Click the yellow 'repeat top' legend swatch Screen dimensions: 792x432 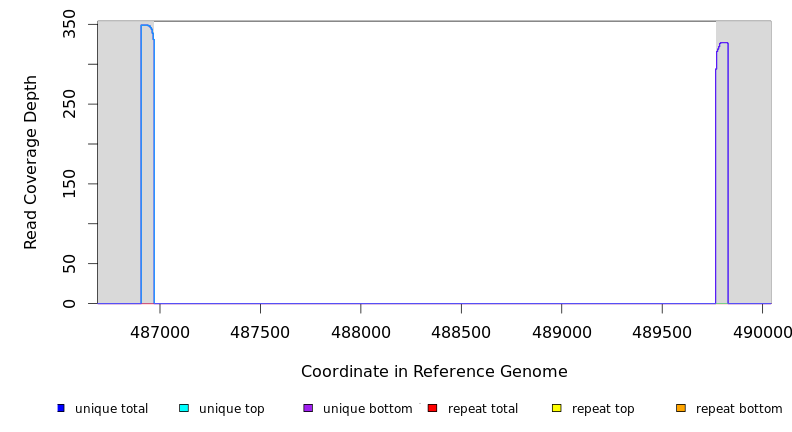pos(556,408)
